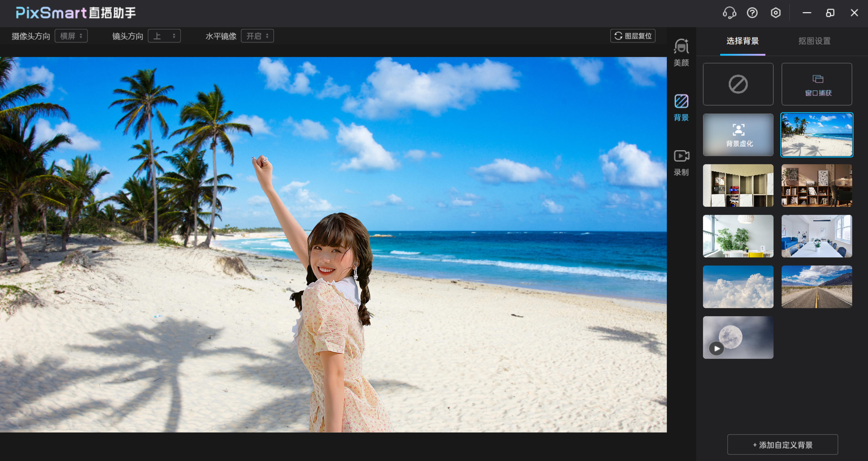868x461 pixels.
Task: Choose the 窗口捕获 window capture tile
Action: click(816, 84)
